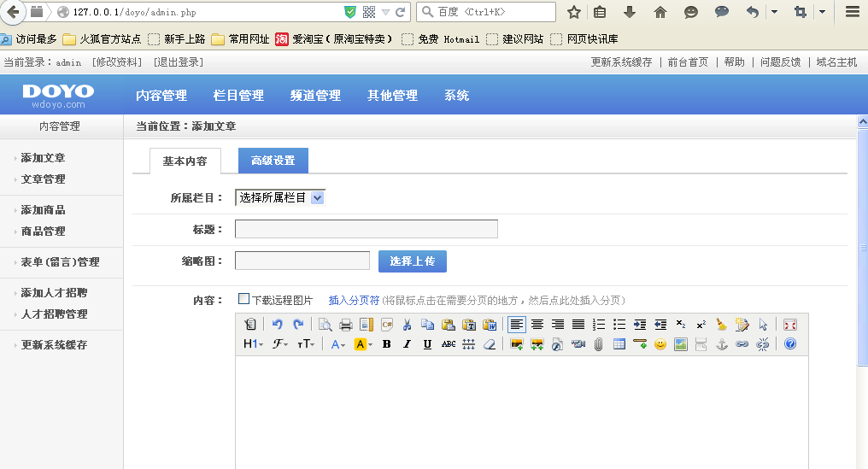Open the 系统 top menu
Screen dimensions: 868x469
pos(457,95)
